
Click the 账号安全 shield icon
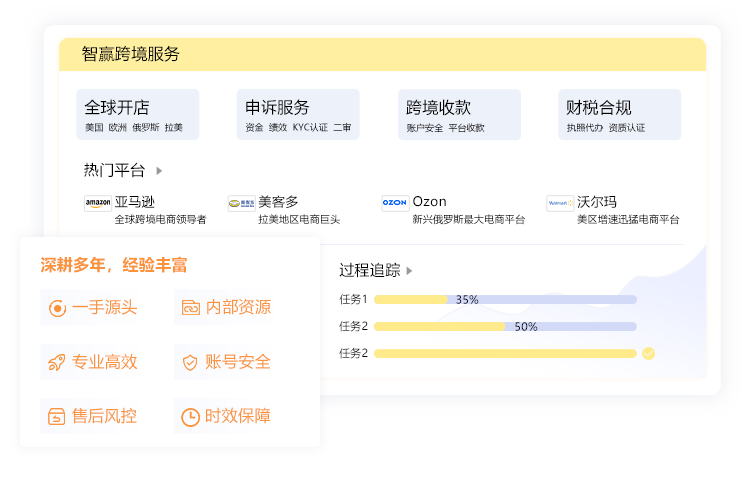pos(190,363)
